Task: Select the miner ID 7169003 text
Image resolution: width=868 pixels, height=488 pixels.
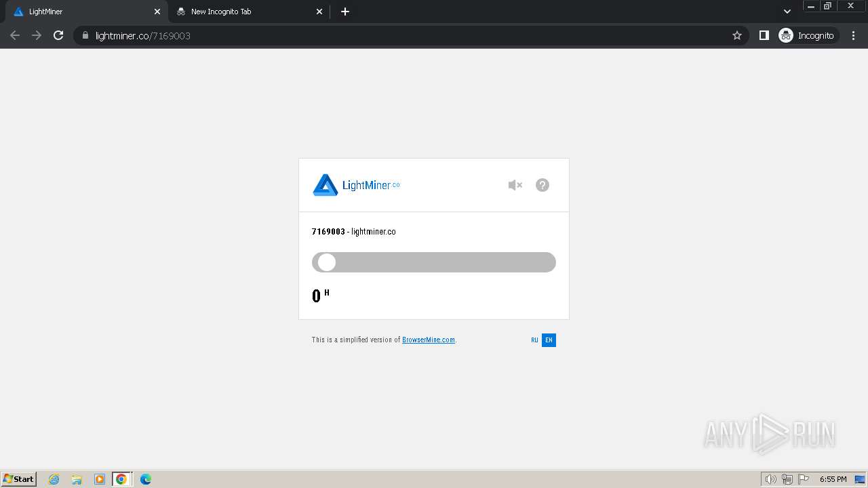Action: pos(328,232)
